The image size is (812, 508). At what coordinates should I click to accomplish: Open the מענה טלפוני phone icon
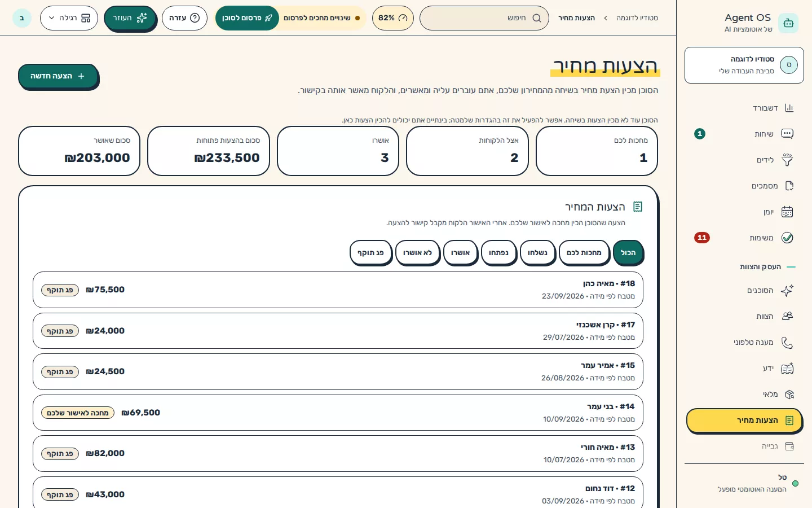[x=787, y=342]
